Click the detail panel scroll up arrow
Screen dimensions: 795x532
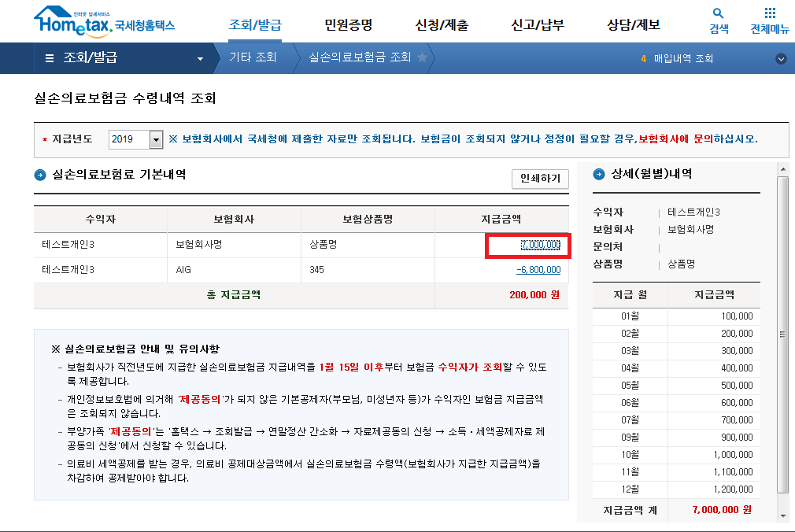coord(782,168)
